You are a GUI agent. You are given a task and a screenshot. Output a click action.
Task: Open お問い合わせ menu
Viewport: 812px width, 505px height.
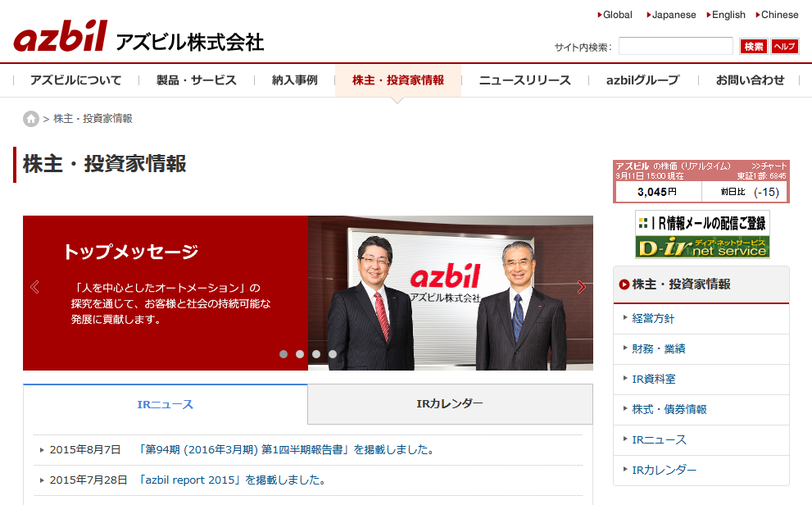coord(750,80)
